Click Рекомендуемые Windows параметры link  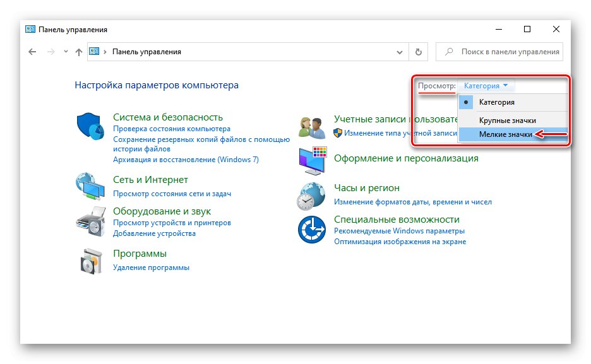(x=399, y=231)
